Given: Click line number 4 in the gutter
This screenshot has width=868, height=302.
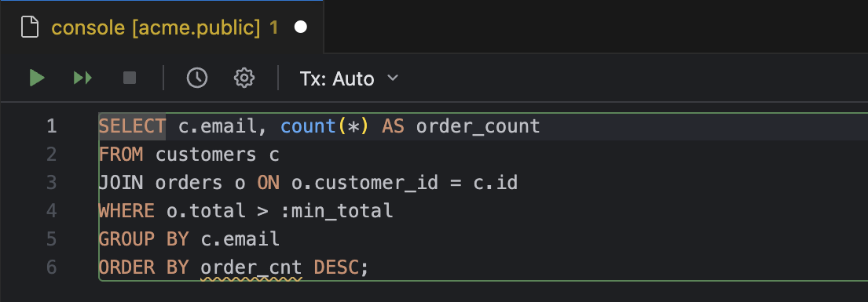Looking at the screenshot, I should point(52,211).
